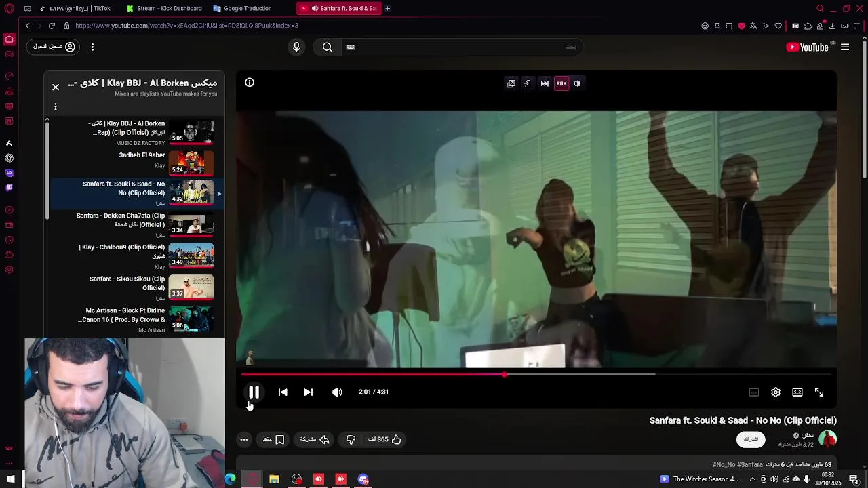Open browser downloads icon
This screenshot has width=868, height=488.
point(832,26)
